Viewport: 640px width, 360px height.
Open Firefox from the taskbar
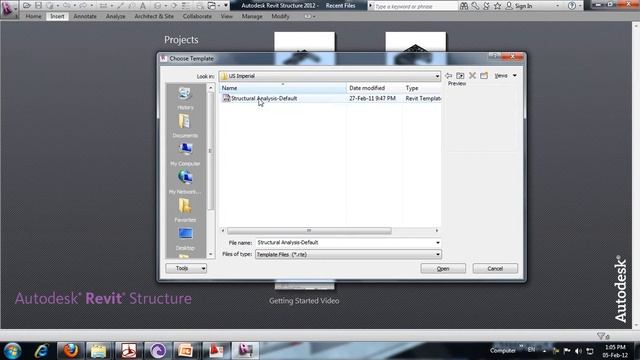tap(70, 351)
